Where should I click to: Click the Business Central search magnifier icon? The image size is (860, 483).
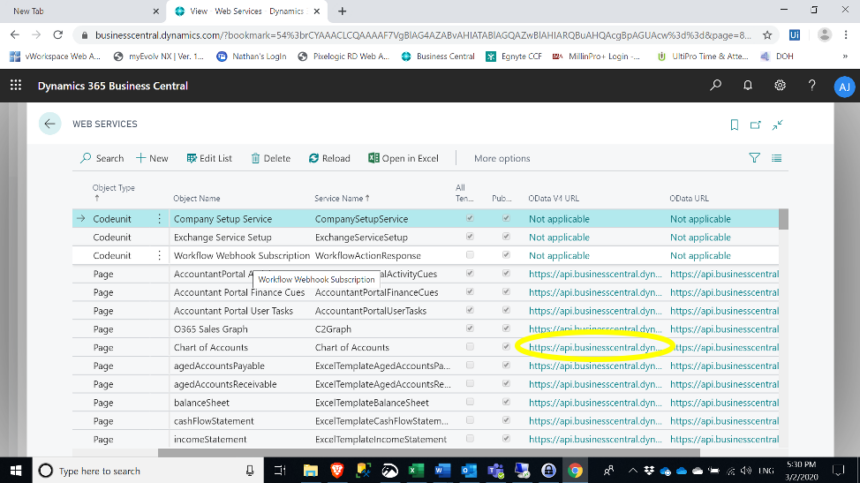click(x=716, y=86)
